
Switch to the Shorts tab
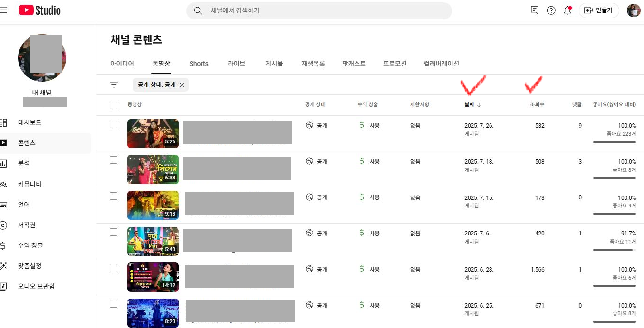pyautogui.click(x=199, y=64)
